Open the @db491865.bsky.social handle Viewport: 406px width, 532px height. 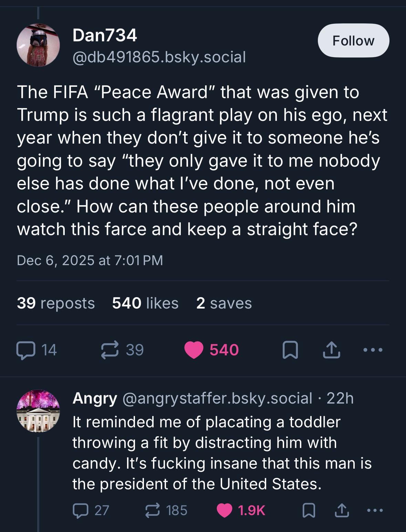click(159, 57)
